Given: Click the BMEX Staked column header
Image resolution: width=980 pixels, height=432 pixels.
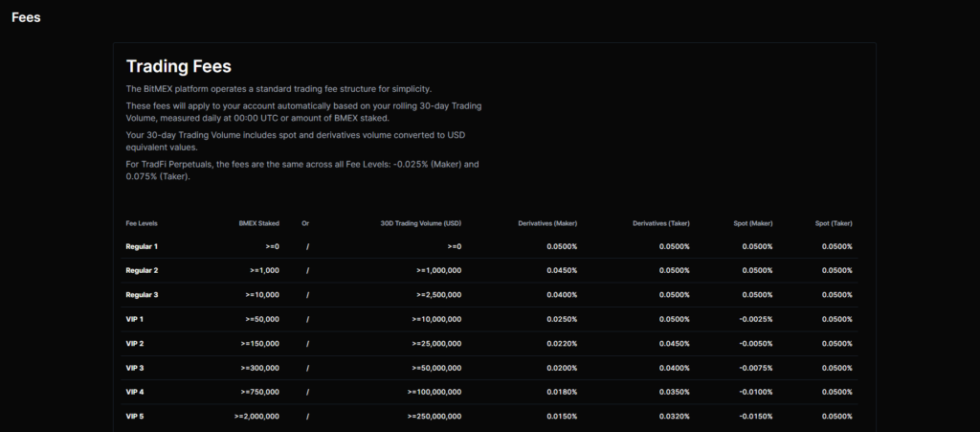Looking at the screenshot, I should 258,223.
